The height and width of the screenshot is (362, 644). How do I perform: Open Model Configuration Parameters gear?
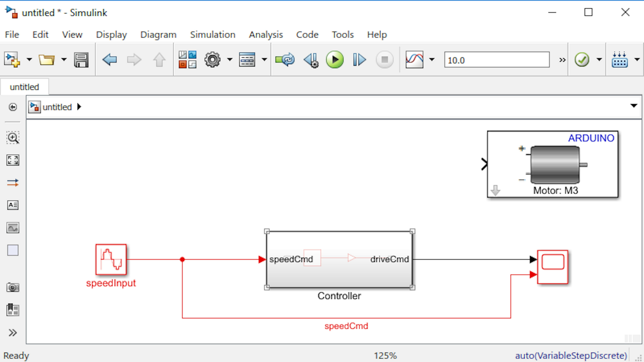(213, 60)
